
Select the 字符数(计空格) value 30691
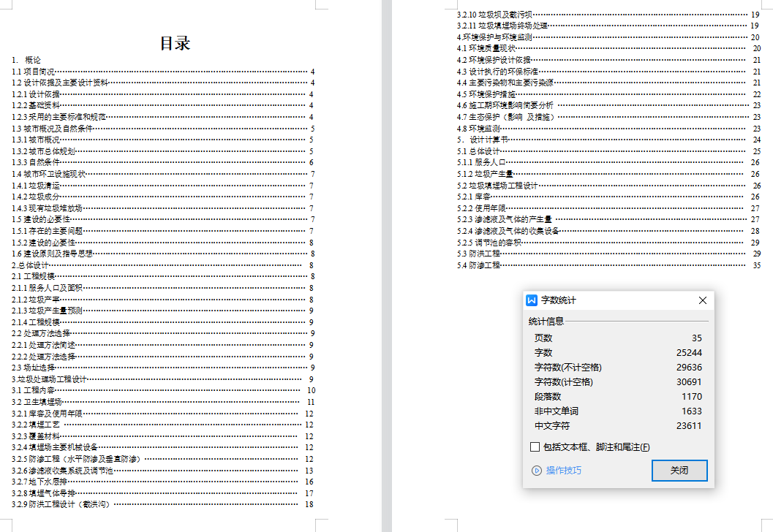click(689, 381)
